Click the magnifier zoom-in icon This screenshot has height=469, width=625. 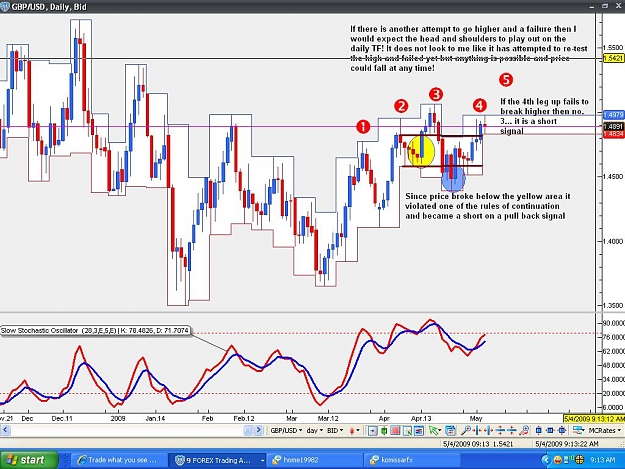466,431
